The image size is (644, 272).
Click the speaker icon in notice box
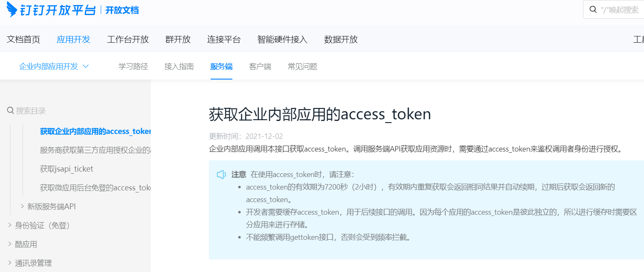[x=221, y=174]
